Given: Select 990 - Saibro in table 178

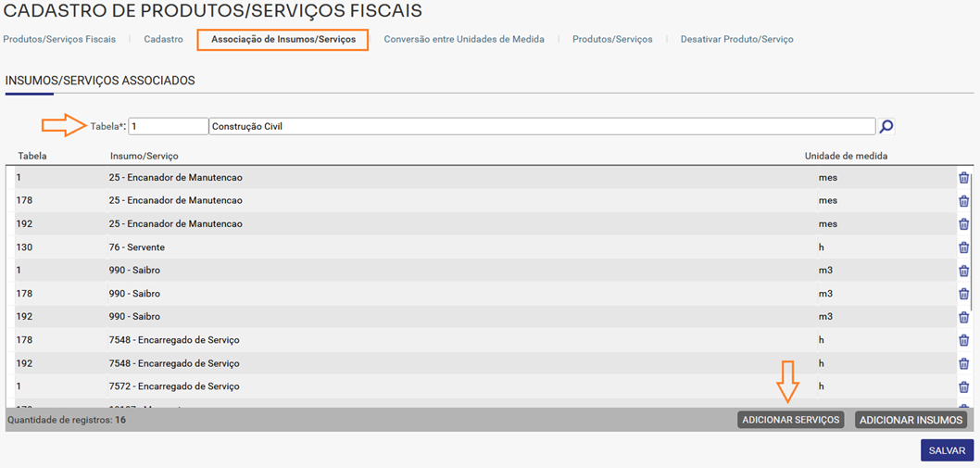Looking at the screenshot, I should pyautogui.click(x=134, y=294).
